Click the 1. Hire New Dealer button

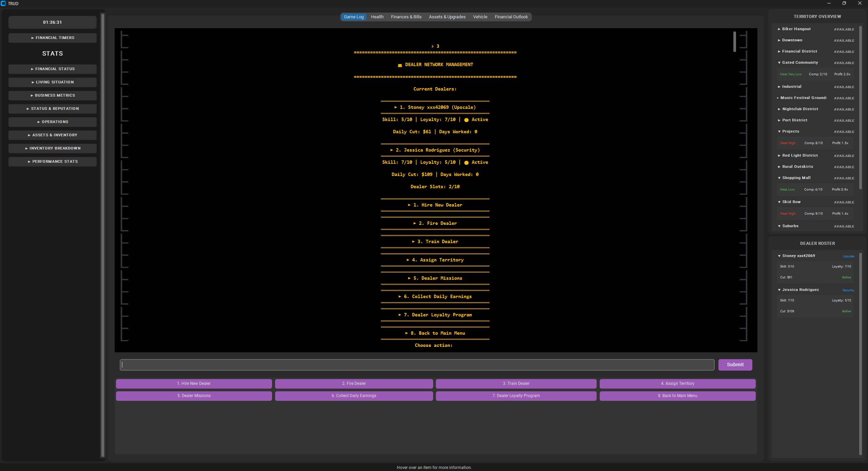pyautogui.click(x=194, y=384)
